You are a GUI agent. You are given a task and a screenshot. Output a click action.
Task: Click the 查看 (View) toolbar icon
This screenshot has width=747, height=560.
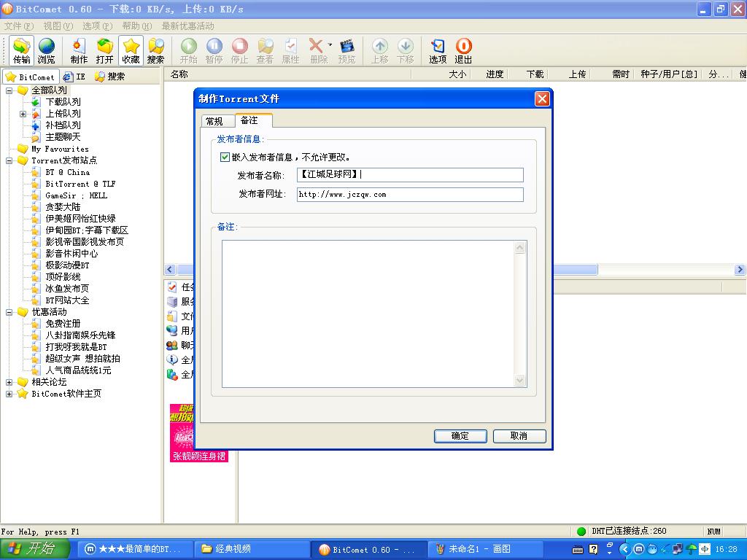[265, 50]
